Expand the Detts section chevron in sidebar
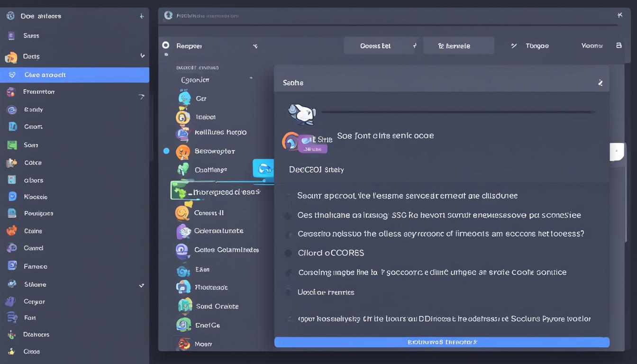This screenshot has width=637, height=364. (142, 56)
